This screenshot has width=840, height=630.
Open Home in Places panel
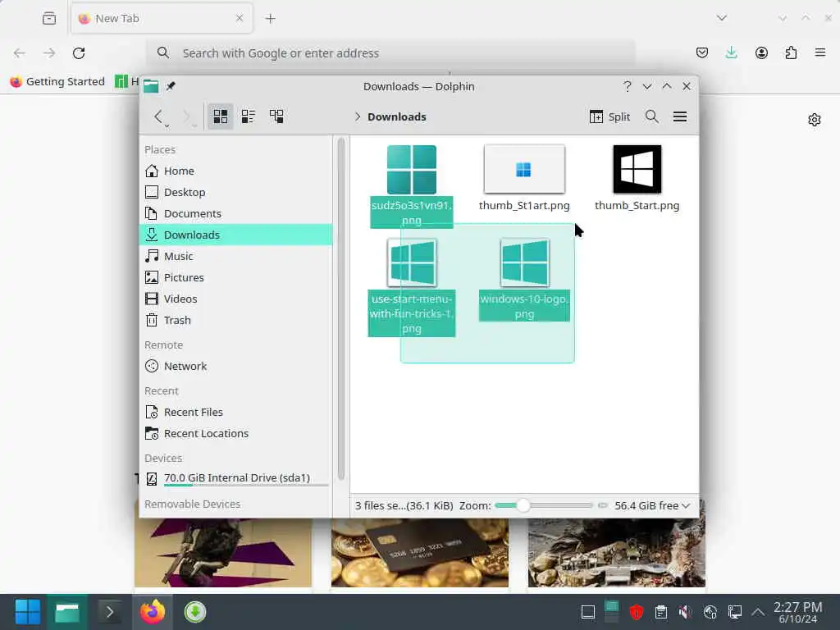pyautogui.click(x=236, y=171)
